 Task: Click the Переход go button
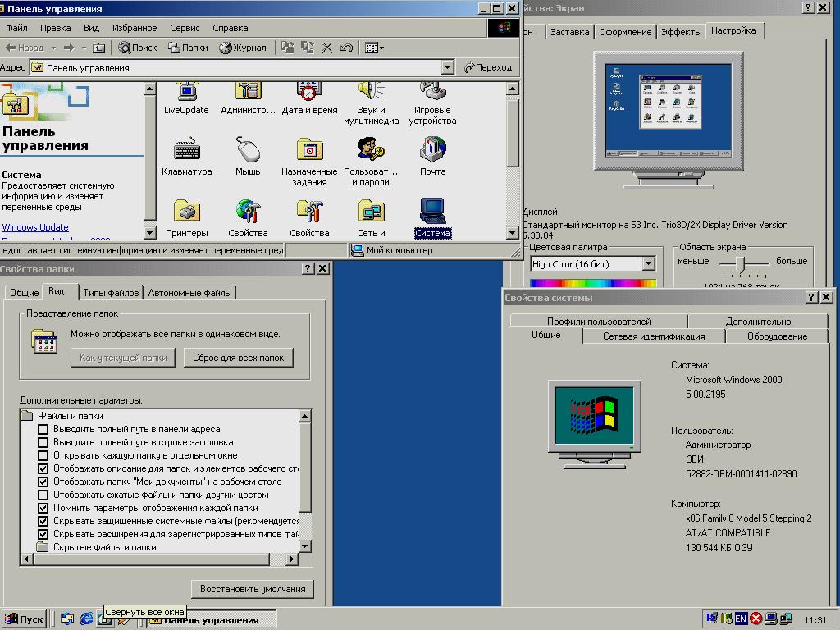click(488, 67)
